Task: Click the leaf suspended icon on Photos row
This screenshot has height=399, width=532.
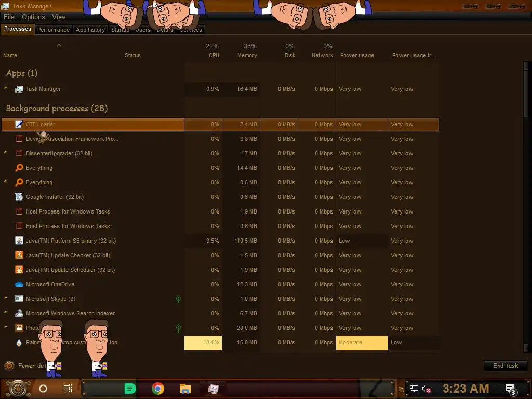Action: (x=179, y=328)
